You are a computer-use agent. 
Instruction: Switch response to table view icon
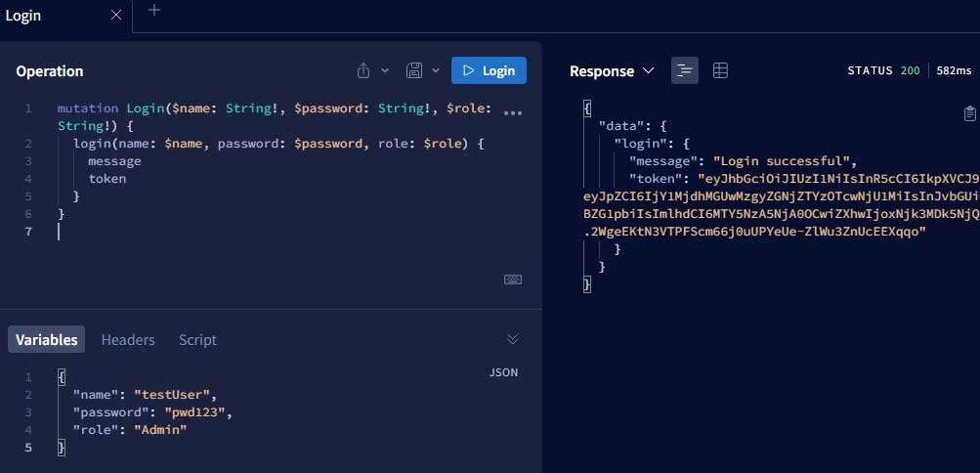[720, 70]
